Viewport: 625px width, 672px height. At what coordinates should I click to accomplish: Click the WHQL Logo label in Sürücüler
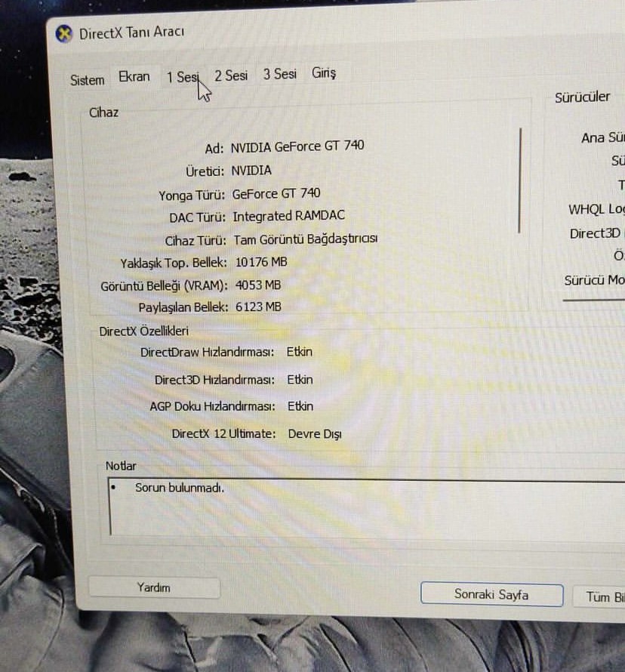[x=596, y=210]
